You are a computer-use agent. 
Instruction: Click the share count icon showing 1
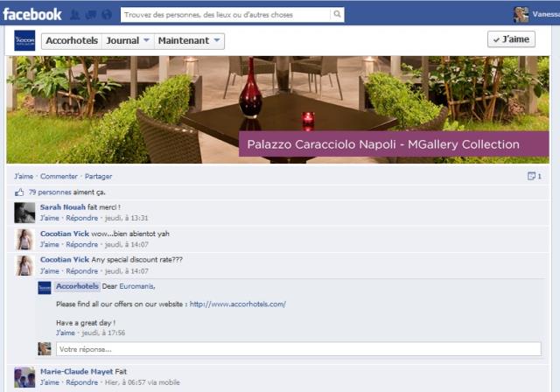tap(535, 176)
